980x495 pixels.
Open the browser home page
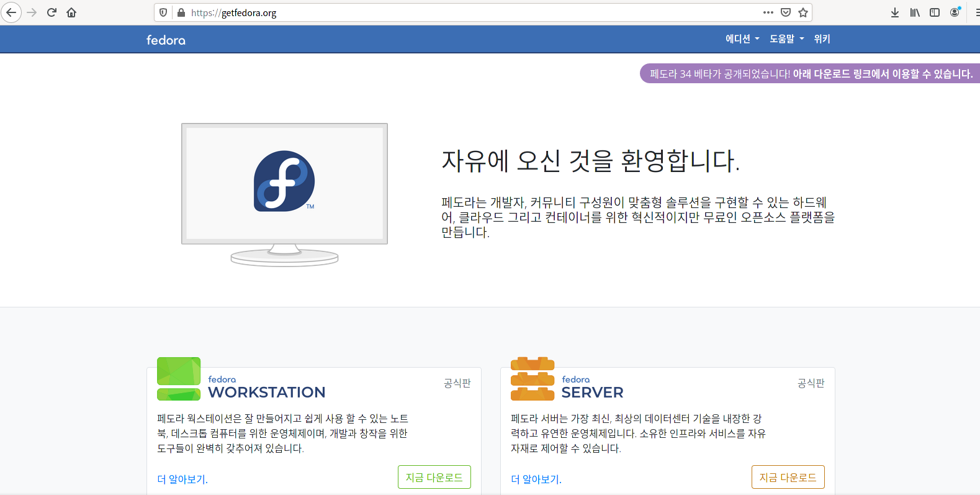(x=71, y=12)
